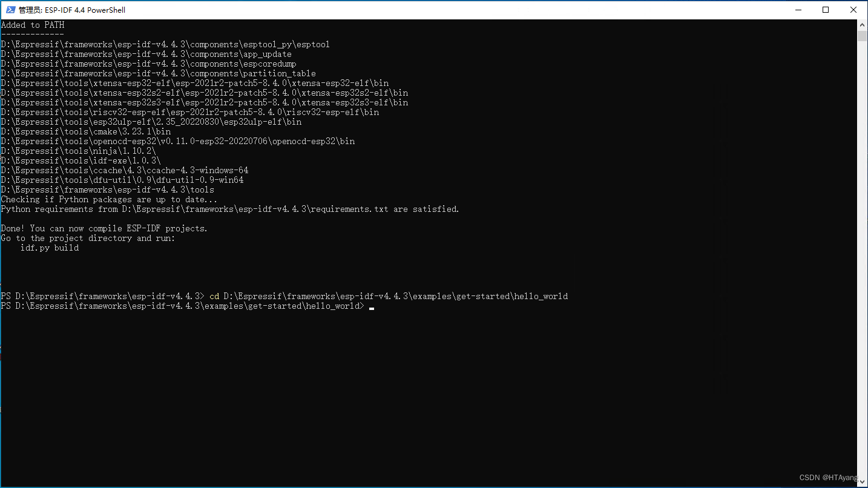Image resolution: width=868 pixels, height=488 pixels.
Task: Click the blinking cursor at the prompt
Action: pos(371,308)
